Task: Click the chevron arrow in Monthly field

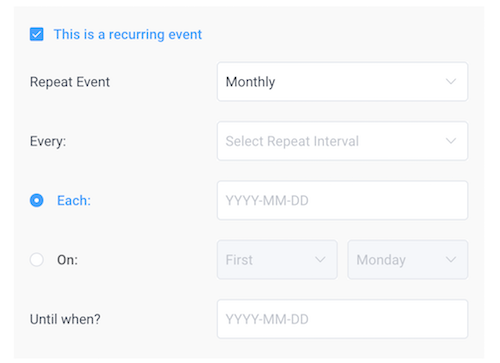Action: [451, 82]
